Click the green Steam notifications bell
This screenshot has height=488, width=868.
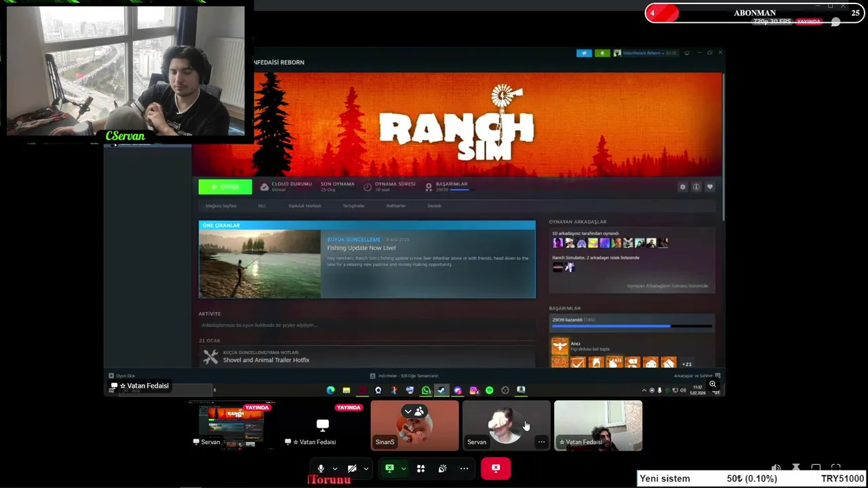point(602,53)
